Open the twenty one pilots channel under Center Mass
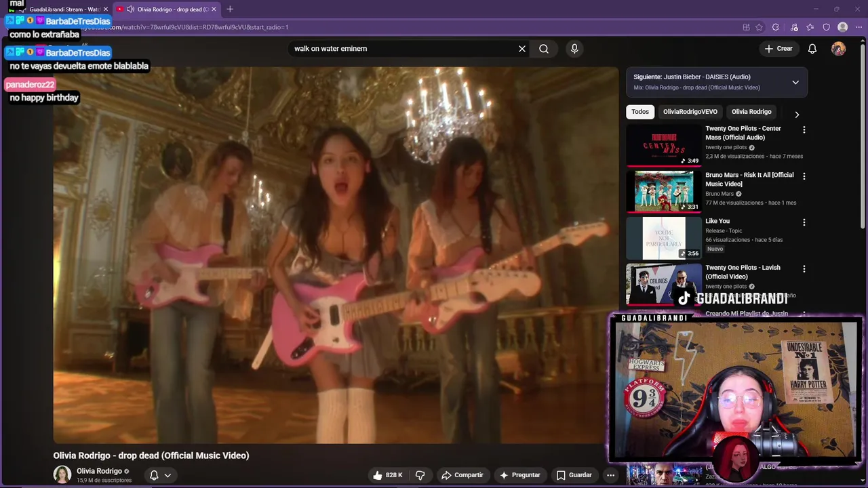The image size is (868, 488). (x=726, y=147)
